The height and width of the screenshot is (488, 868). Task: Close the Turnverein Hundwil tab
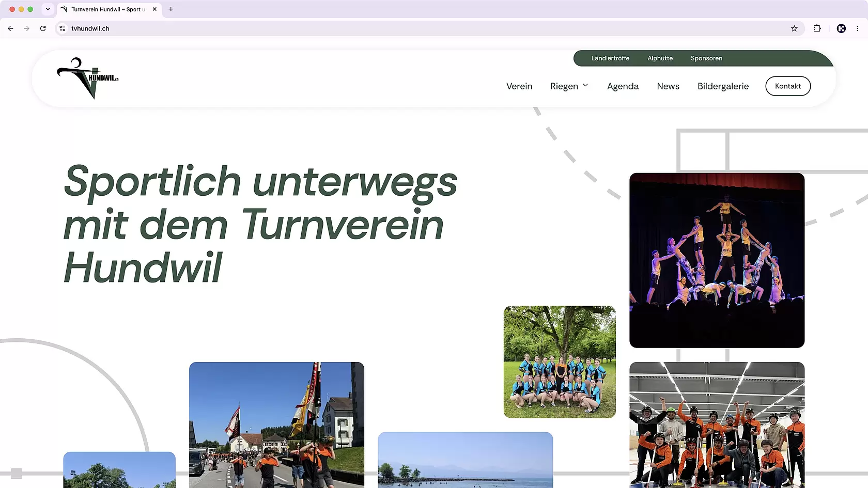[154, 9]
